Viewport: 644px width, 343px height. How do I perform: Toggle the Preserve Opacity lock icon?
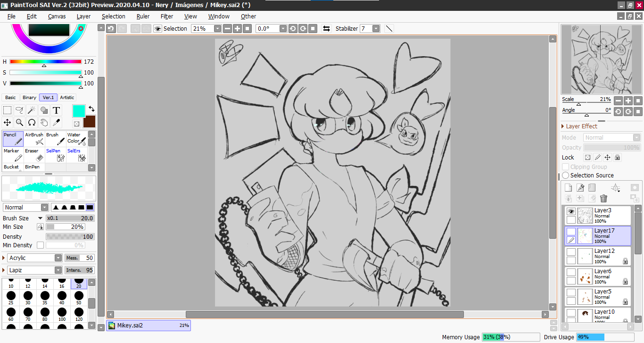click(588, 158)
